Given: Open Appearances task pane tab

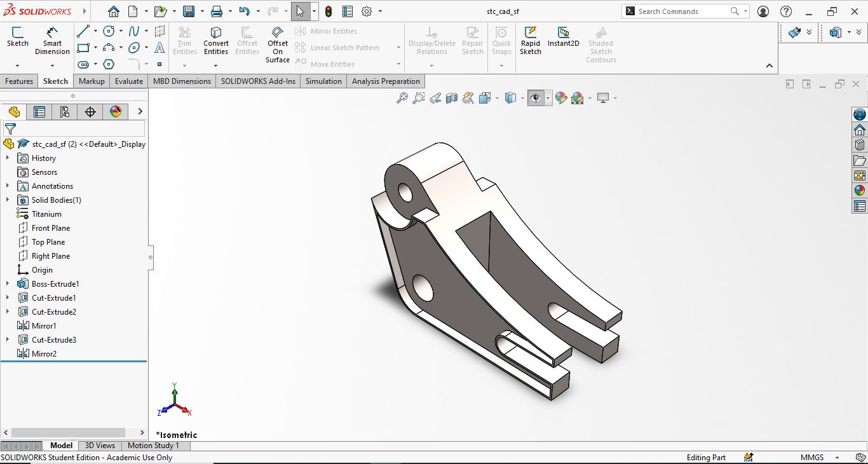Looking at the screenshot, I should coord(860,190).
